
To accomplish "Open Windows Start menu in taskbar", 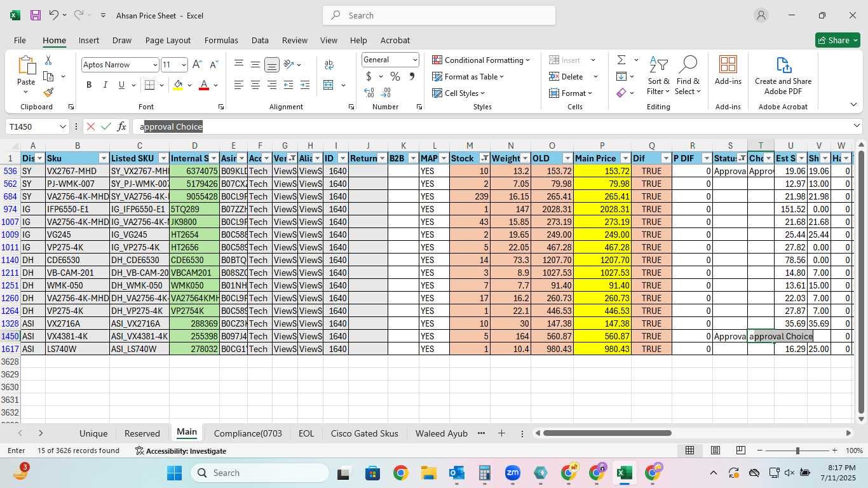I will [173, 473].
